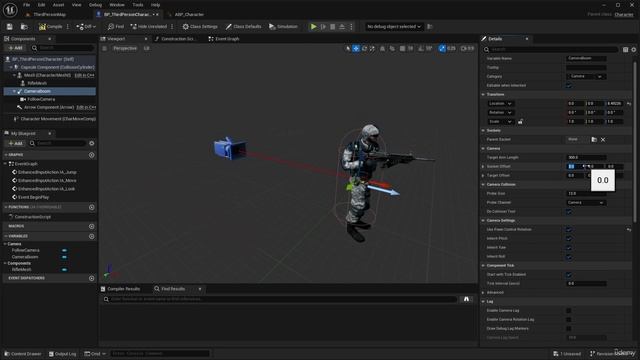Click the Browse to asset icon
The height and width of the screenshot is (360, 640).
pyautogui.click(x=24, y=27)
